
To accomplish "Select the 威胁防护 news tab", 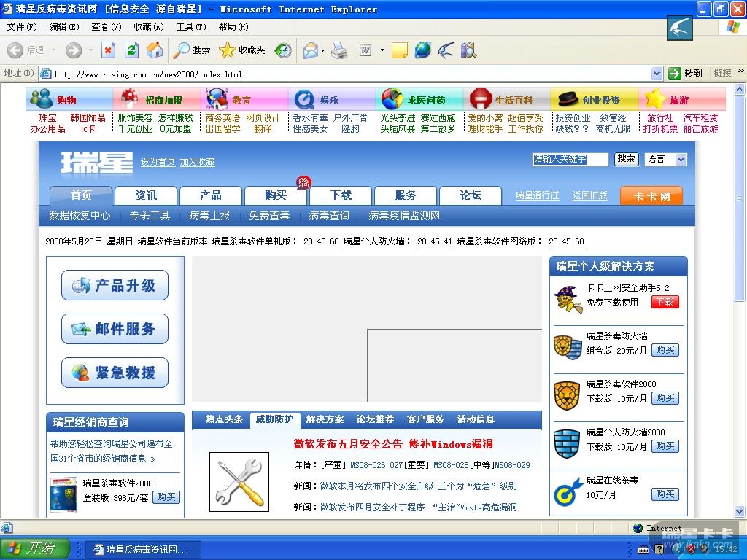I will tap(274, 419).
